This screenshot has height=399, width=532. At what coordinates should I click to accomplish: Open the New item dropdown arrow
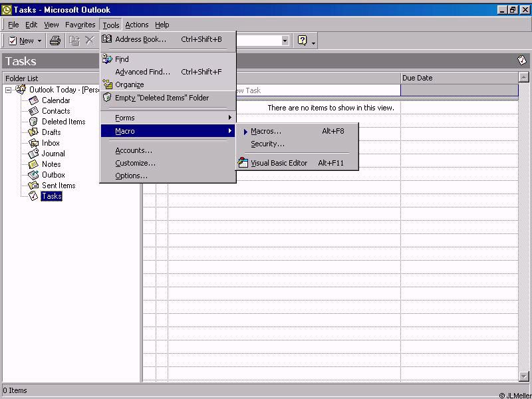click(39, 41)
